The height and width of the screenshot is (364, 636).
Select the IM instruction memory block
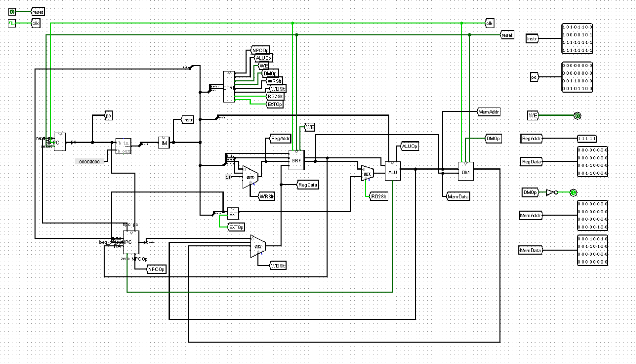(164, 143)
